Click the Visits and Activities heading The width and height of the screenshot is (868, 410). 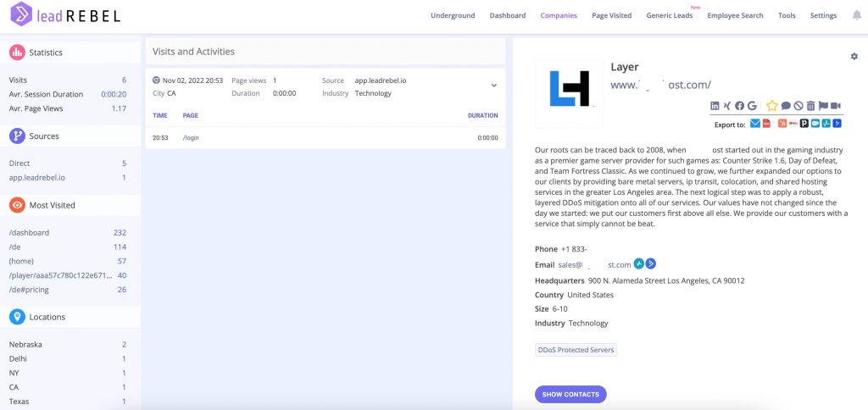(x=194, y=52)
